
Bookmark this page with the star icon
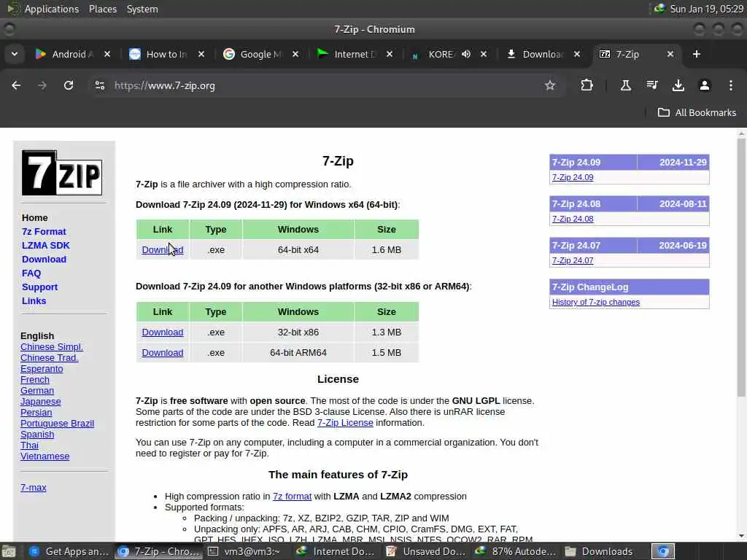tap(550, 85)
